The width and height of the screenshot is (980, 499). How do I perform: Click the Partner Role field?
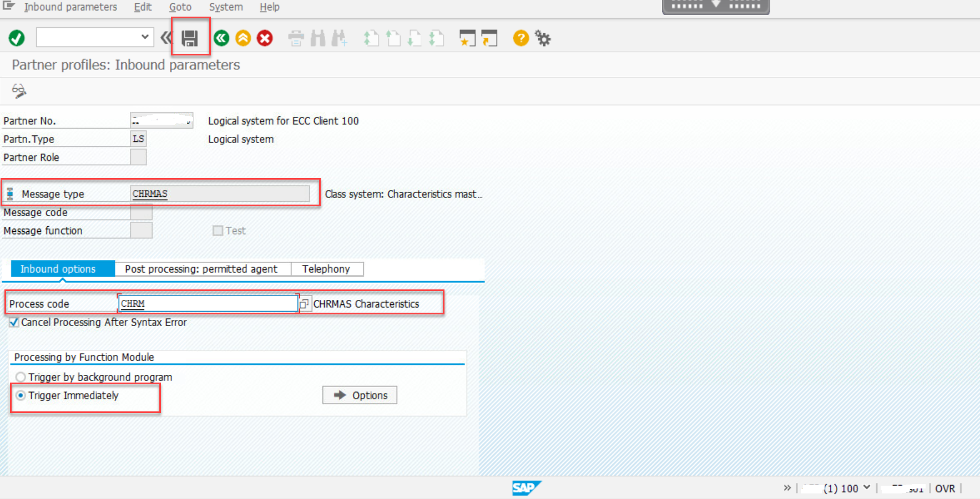pyautogui.click(x=138, y=157)
